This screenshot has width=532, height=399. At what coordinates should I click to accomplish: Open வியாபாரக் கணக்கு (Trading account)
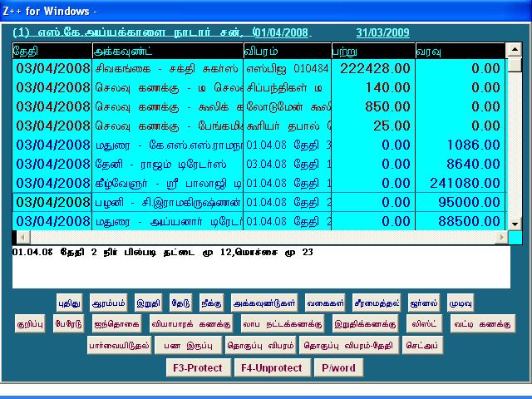pos(191,323)
